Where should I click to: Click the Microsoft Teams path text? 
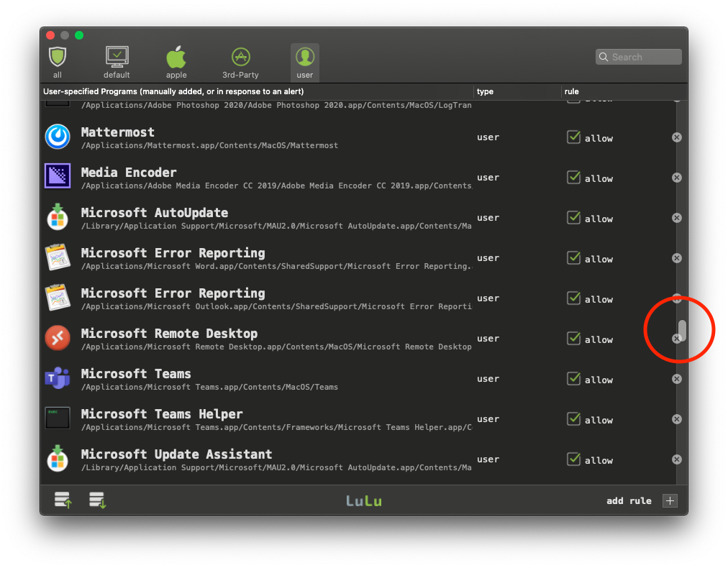pyautogui.click(x=209, y=387)
